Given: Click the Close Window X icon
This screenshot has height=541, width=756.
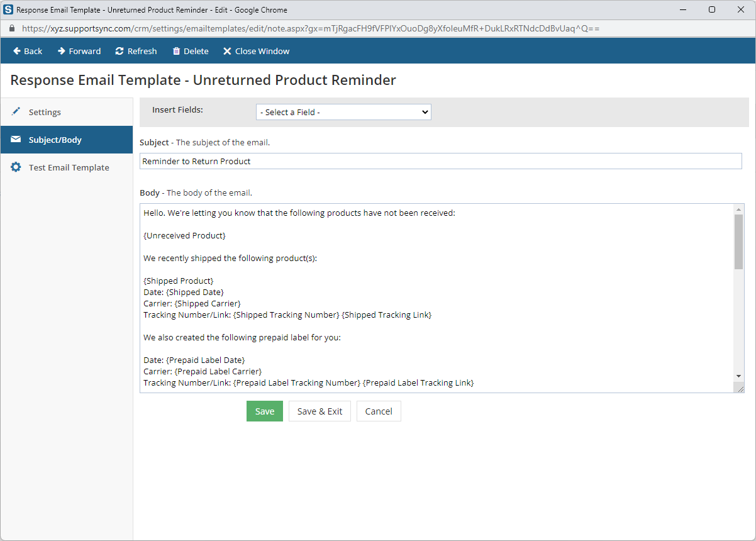Looking at the screenshot, I should [227, 51].
